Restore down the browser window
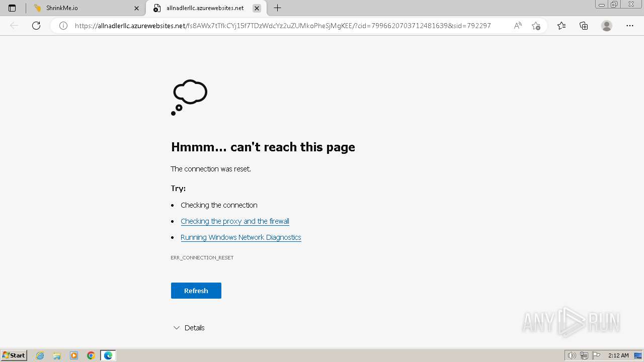The width and height of the screenshot is (644, 362). tap(614, 5)
